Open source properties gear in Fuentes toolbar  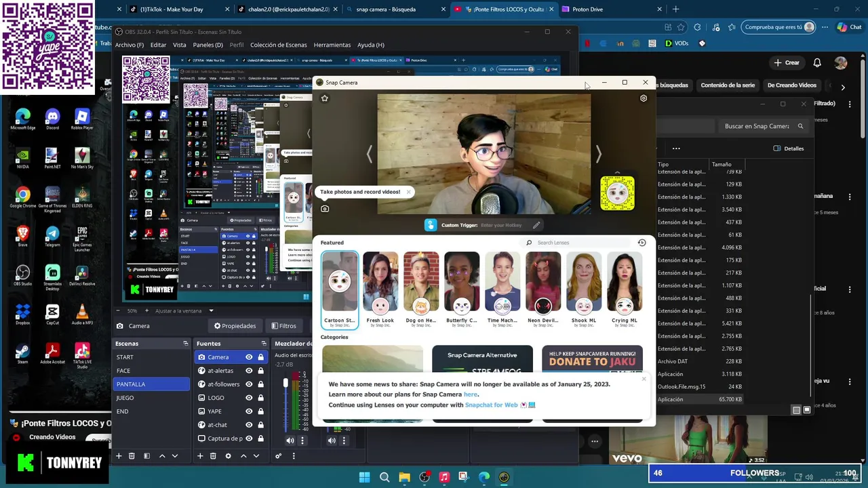click(x=228, y=456)
